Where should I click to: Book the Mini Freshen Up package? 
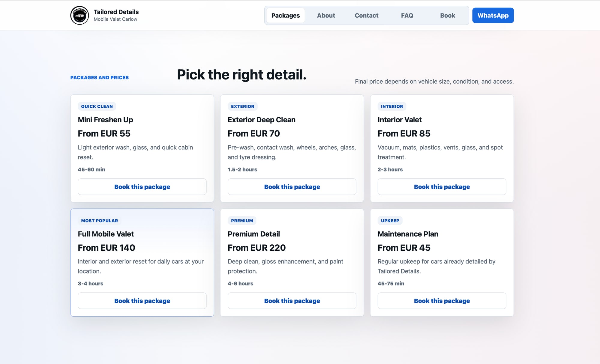point(142,187)
